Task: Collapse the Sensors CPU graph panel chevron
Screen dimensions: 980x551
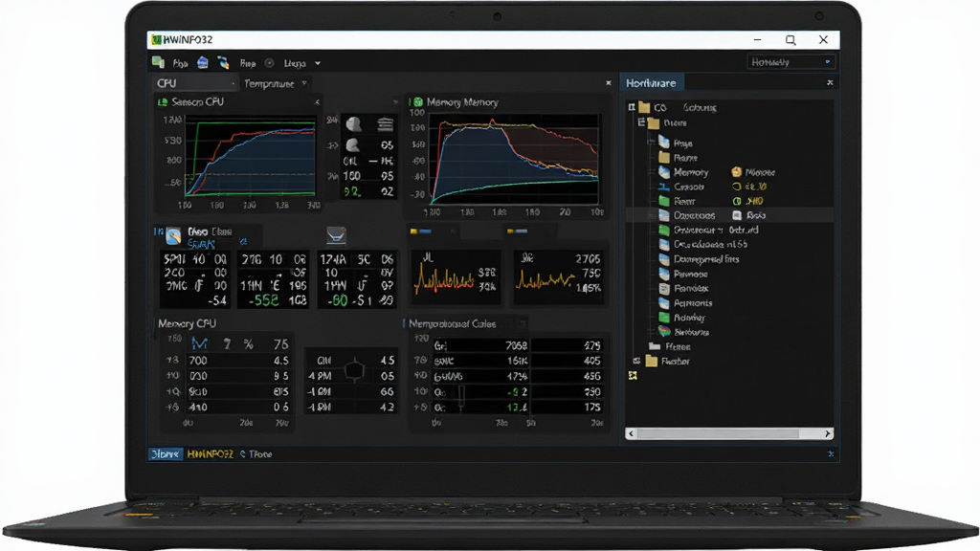Action: pos(317,101)
